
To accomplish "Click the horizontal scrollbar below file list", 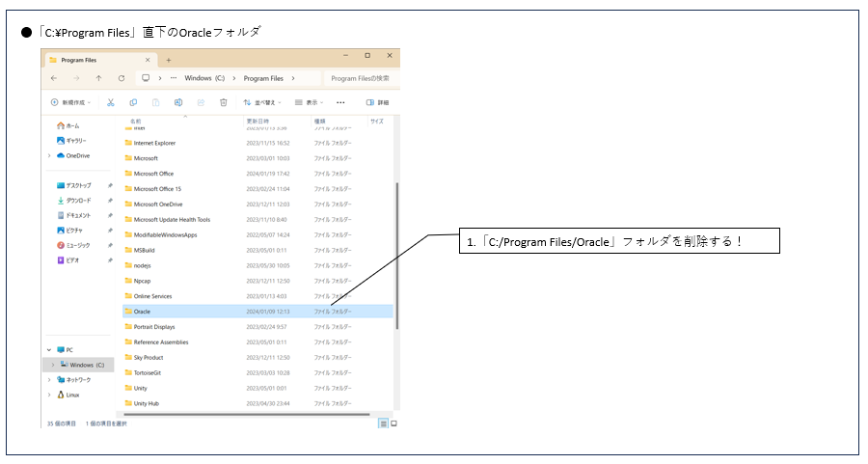I will 247,414.
